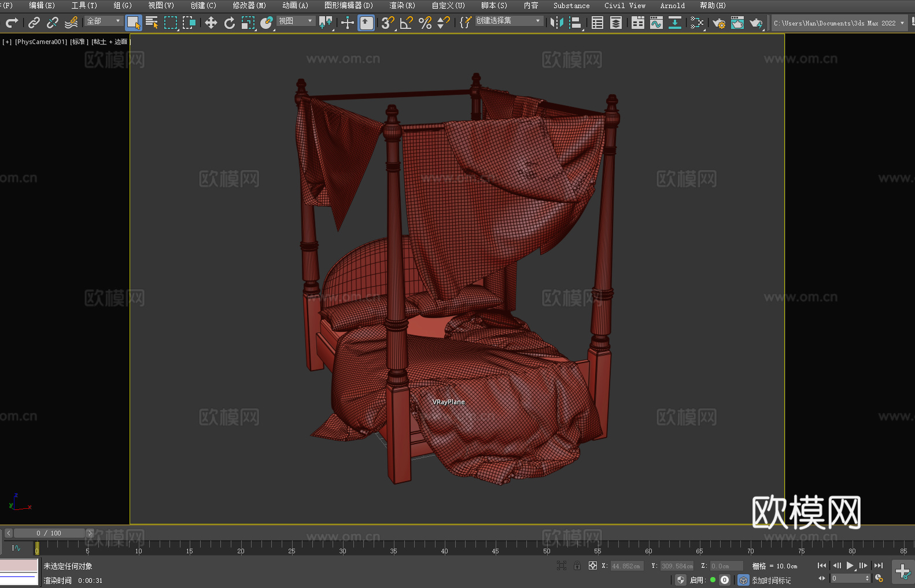The image size is (915, 588).
Task: Open Render Setup teapot with gear
Action: [x=718, y=23]
